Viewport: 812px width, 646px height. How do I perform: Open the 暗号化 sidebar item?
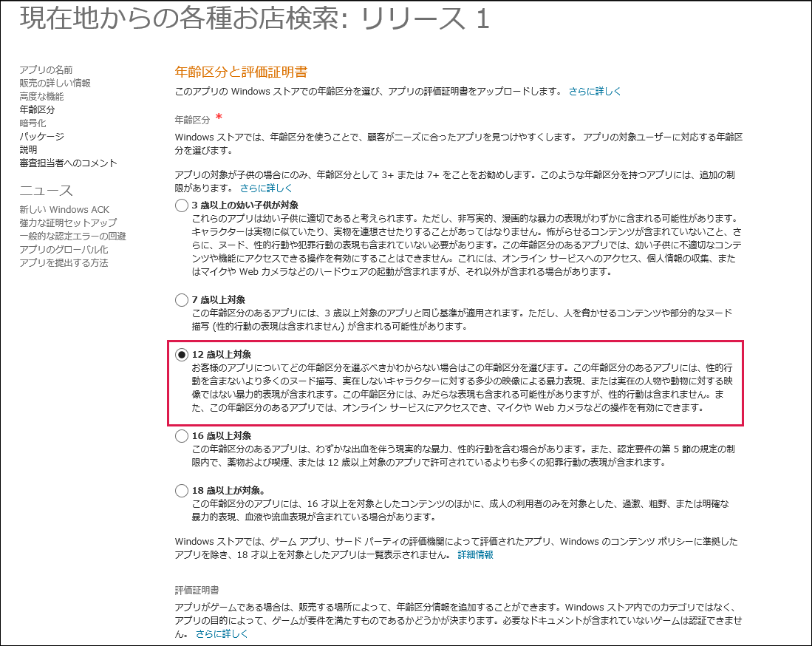33,123
